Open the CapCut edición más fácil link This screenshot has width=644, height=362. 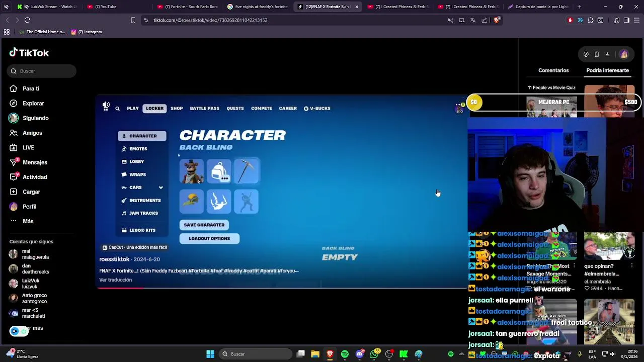click(134, 247)
